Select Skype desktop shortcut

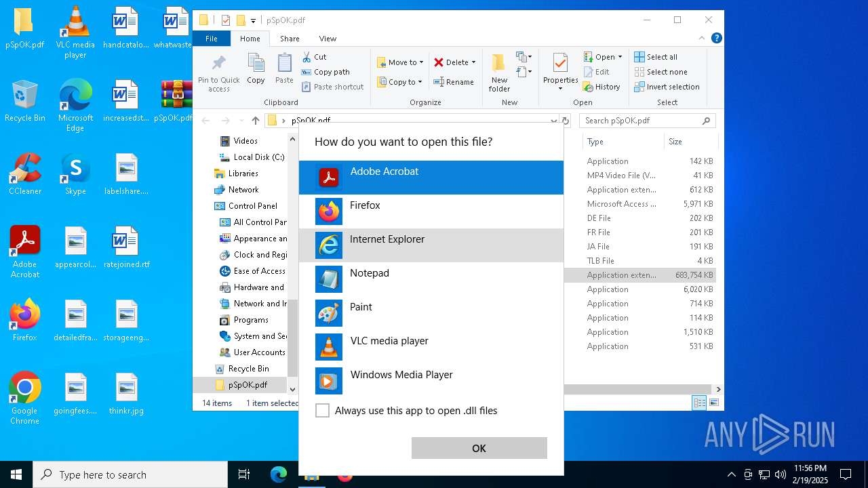click(x=75, y=174)
